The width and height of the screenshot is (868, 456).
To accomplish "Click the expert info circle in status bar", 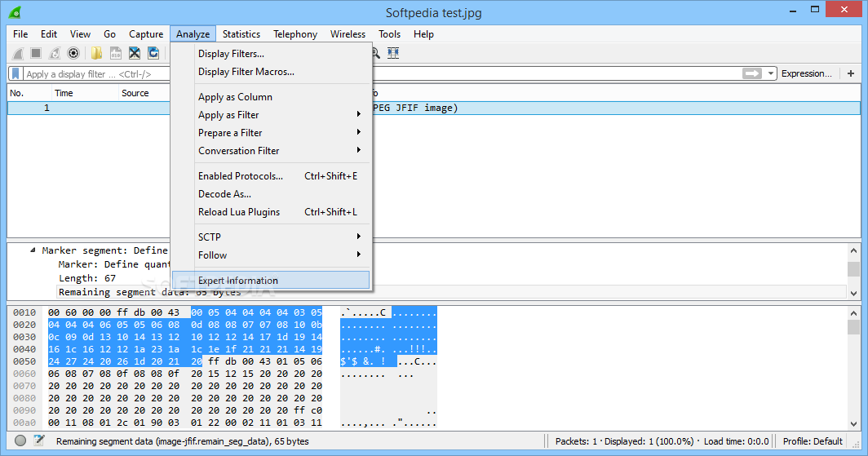I will (x=20, y=441).
